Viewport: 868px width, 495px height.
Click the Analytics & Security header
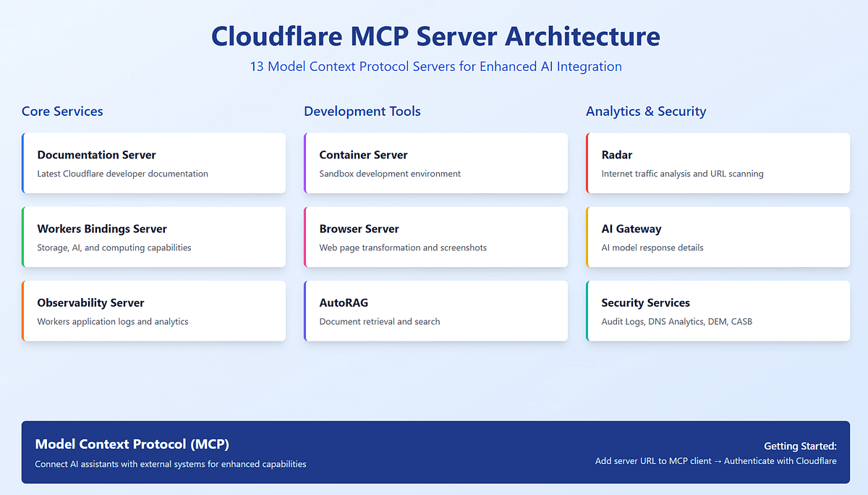pyautogui.click(x=647, y=111)
